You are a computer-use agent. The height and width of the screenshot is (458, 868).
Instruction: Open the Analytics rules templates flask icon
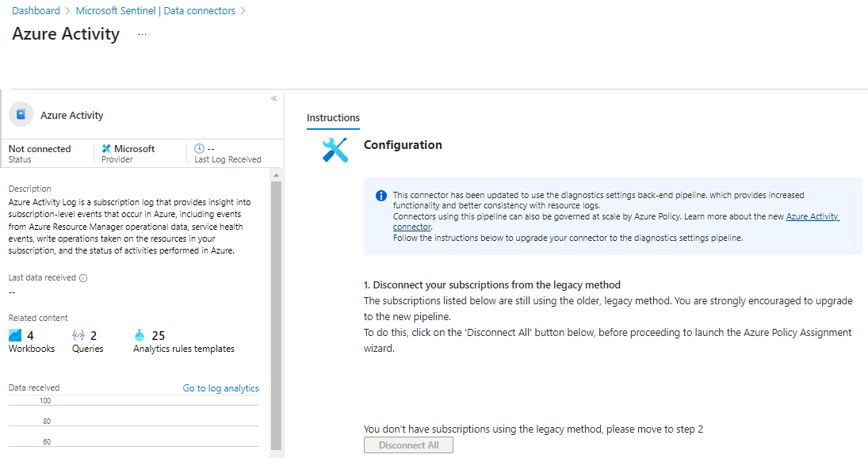[140, 335]
